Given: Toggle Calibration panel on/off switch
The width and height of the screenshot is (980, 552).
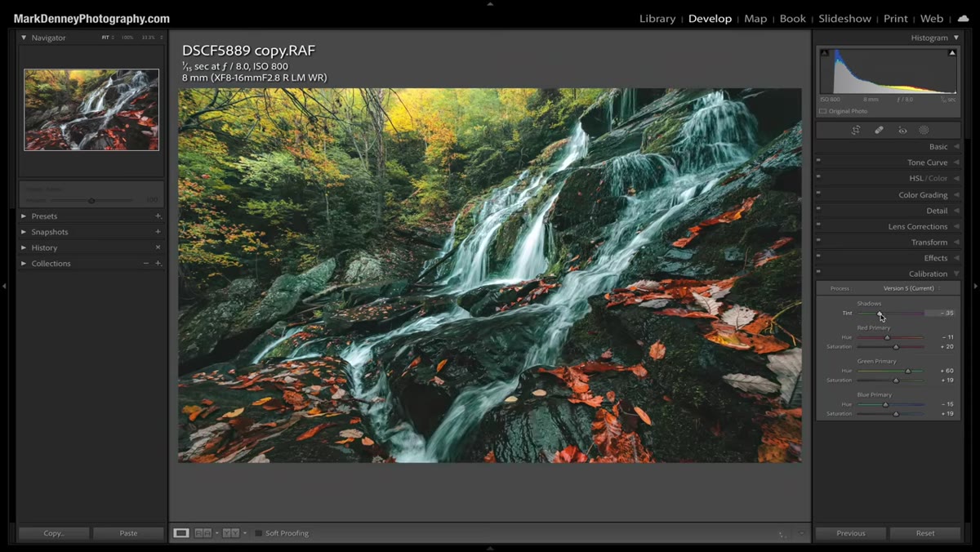Looking at the screenshot, I should (x=818, y=274).
